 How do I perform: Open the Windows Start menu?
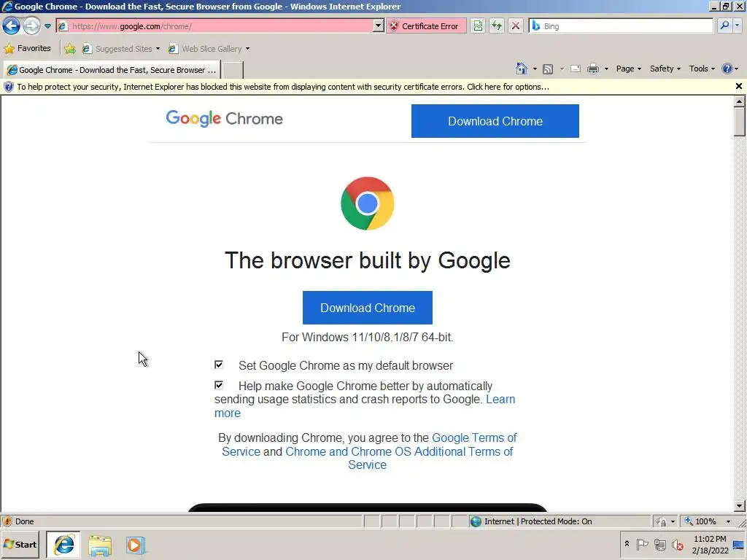coord(20,545)
